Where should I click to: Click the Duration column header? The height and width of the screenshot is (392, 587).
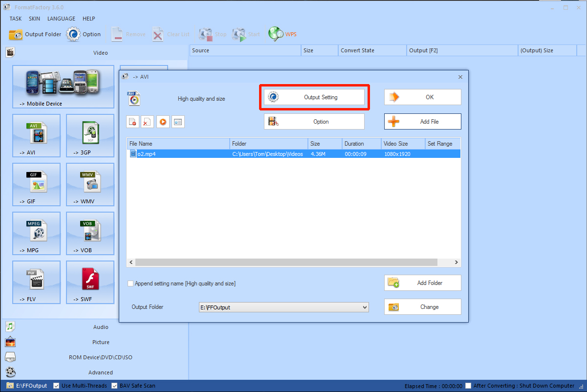(x=362, y=144)
